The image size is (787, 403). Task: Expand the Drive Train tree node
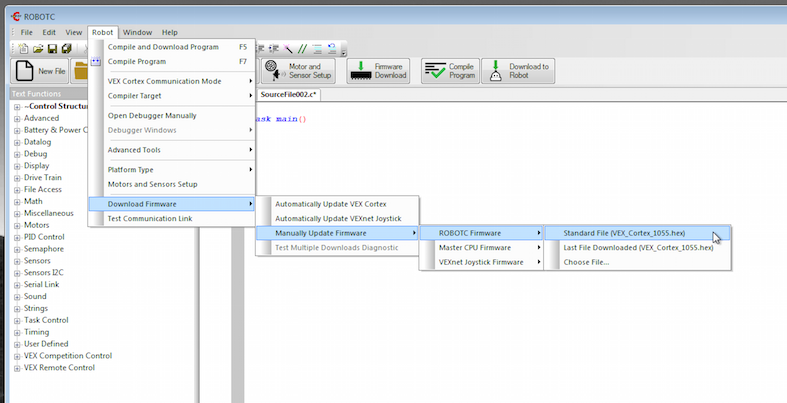click(17, 178)
